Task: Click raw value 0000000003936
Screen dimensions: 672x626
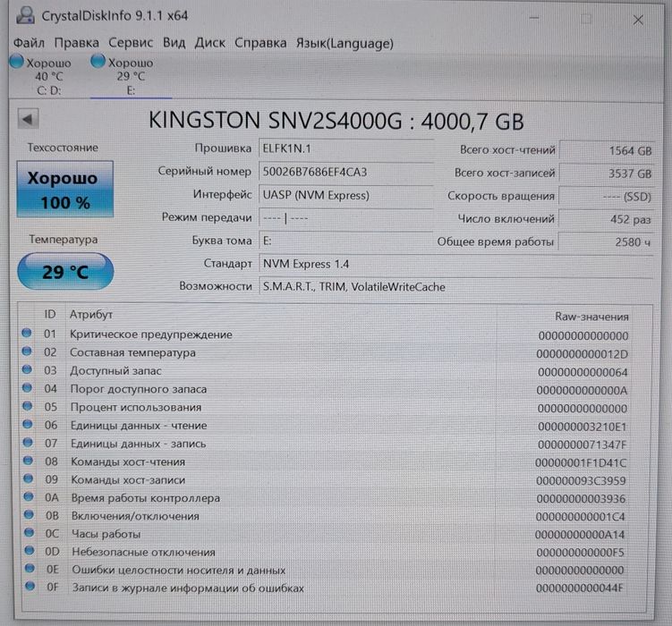Action: [581, 499]
